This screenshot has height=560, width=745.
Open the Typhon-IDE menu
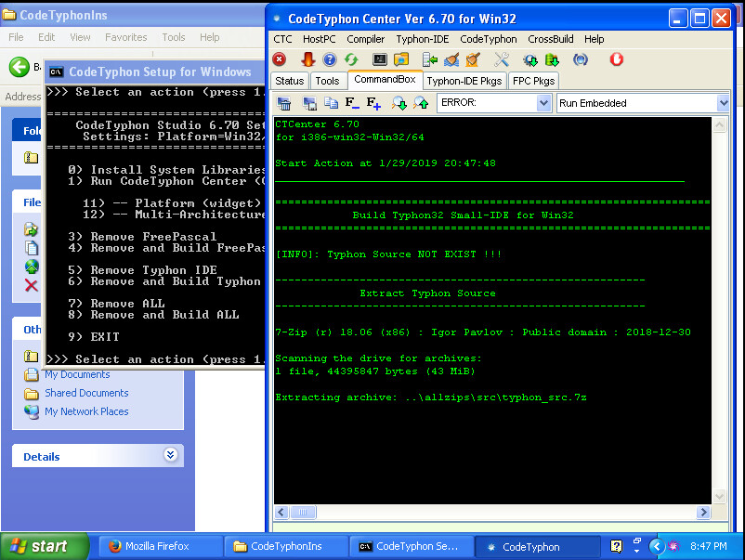tap(422, 39)
